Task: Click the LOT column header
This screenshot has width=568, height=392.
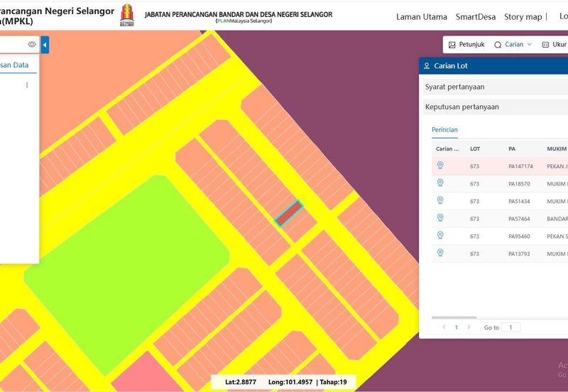Action: coord(475,149)
